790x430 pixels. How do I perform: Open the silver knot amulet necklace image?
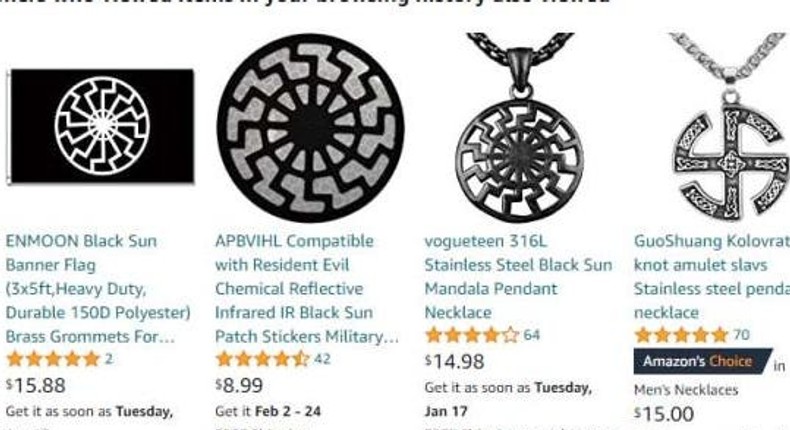[730, 127]
